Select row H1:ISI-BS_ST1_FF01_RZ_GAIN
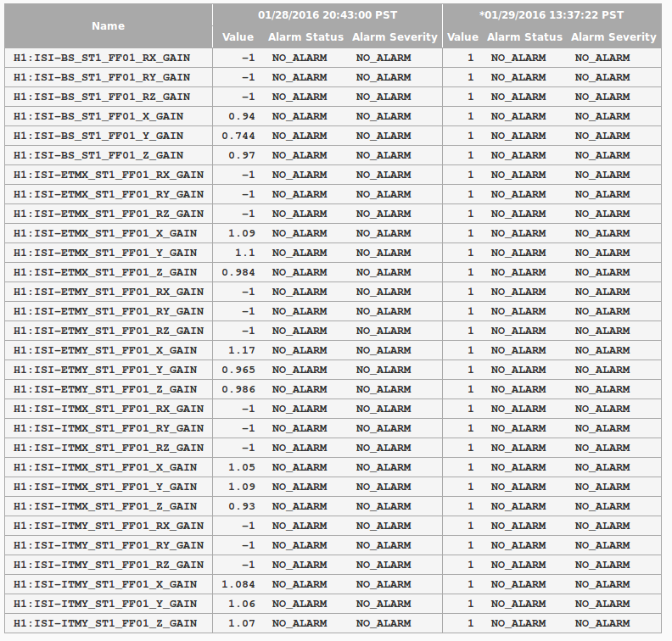Viewport: 672px width, 641px height. [x=333, y=97]
